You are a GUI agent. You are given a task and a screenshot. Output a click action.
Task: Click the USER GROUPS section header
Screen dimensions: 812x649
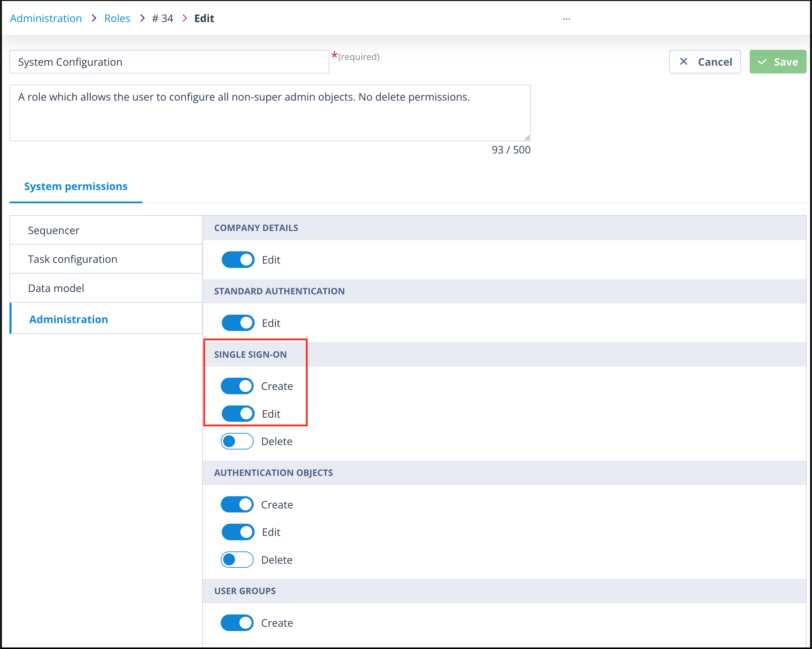pos(504,591)
